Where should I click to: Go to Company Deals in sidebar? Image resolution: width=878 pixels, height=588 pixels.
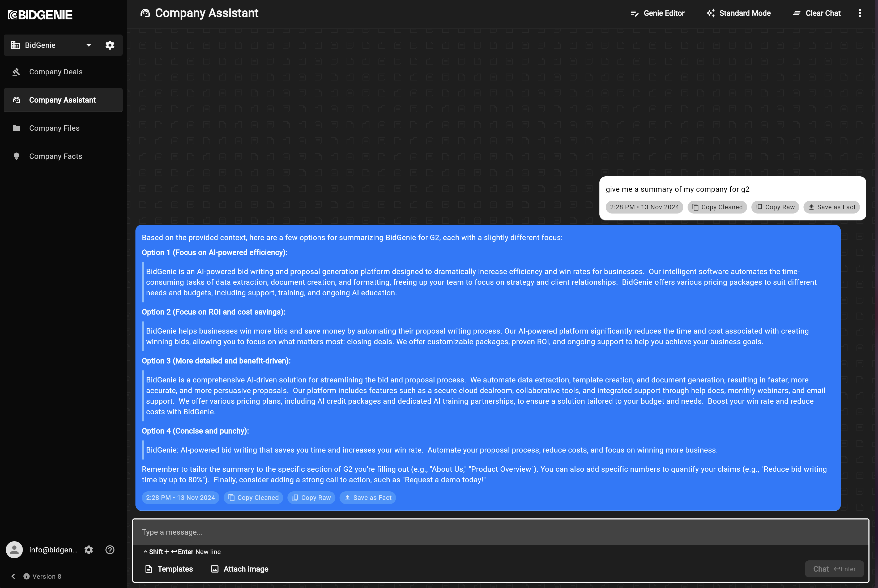56,72
